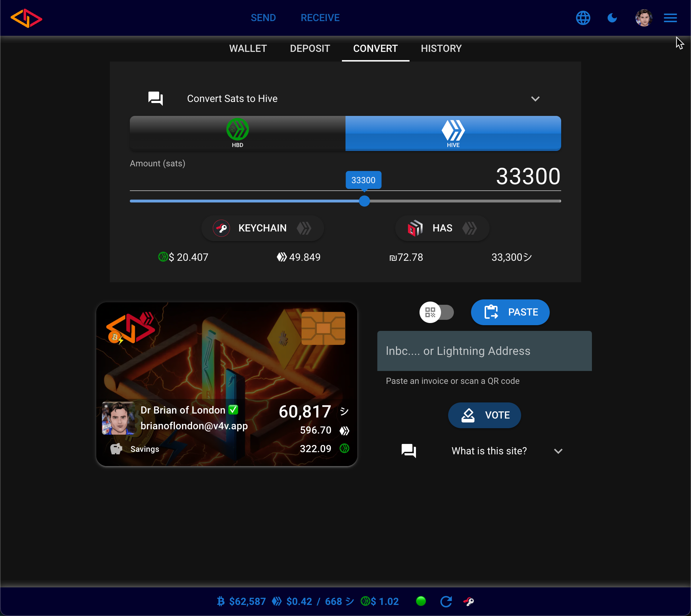
Task: Go to RECEIVE page
Action: [x=320, y=18]
